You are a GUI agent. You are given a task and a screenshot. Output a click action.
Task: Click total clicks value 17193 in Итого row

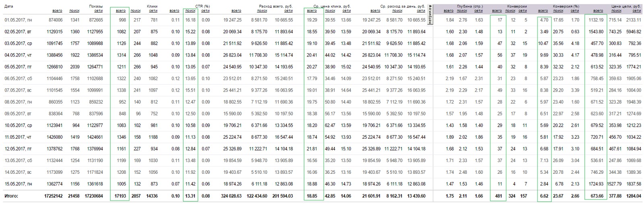tap(120, 196)
